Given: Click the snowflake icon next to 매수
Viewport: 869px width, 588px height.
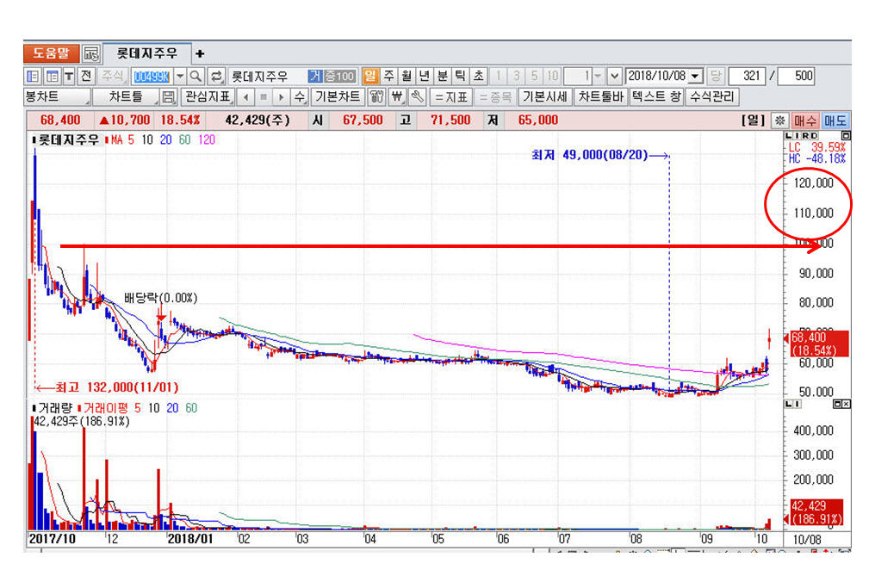Looking at the screenshot, I should tap(780, 121).
